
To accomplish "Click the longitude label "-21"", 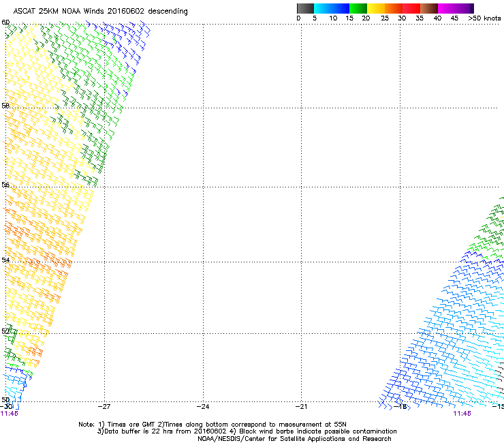I will (x=302, y=407).
